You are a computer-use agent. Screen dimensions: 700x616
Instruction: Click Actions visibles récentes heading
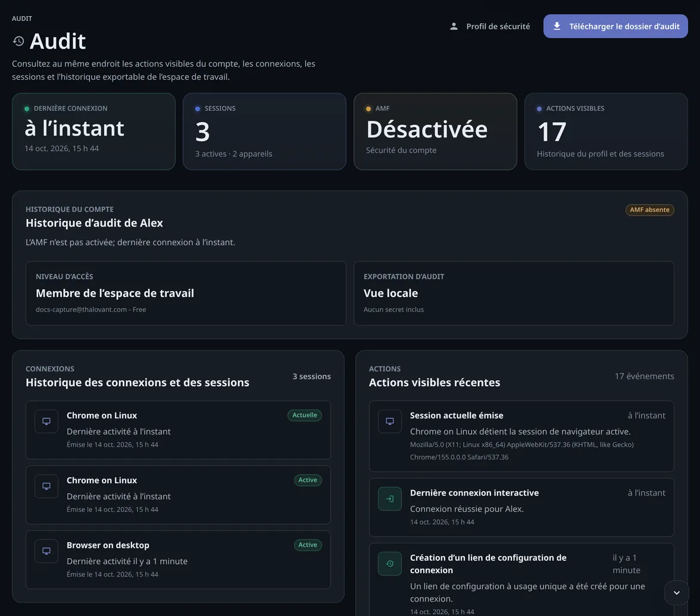click(x=435, y=383)
